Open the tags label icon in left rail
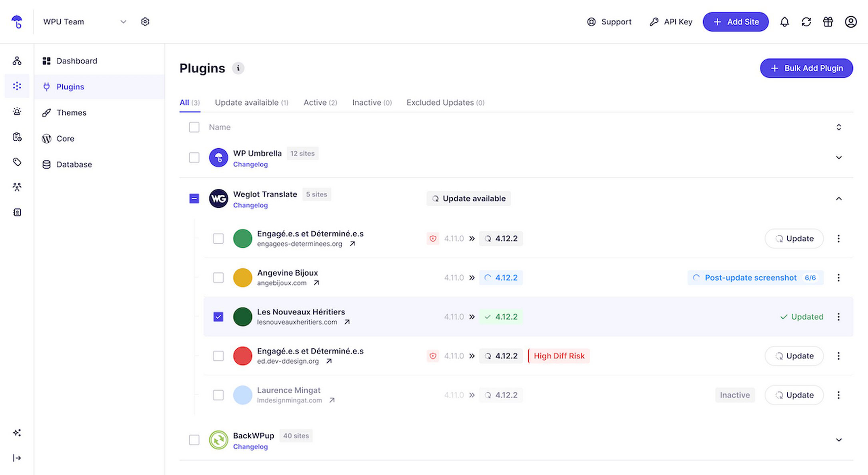The width and height of the screenshot is (868, 475). [17, 162]
